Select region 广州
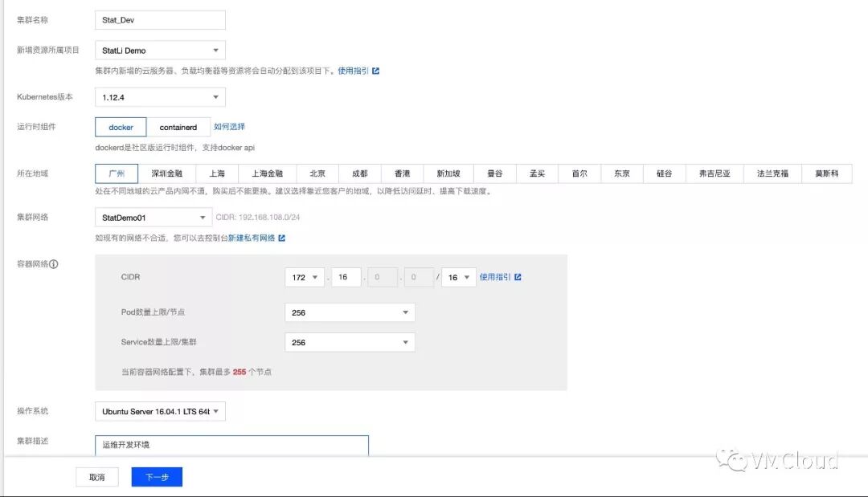Screen dimensions: 868x497 117,173
